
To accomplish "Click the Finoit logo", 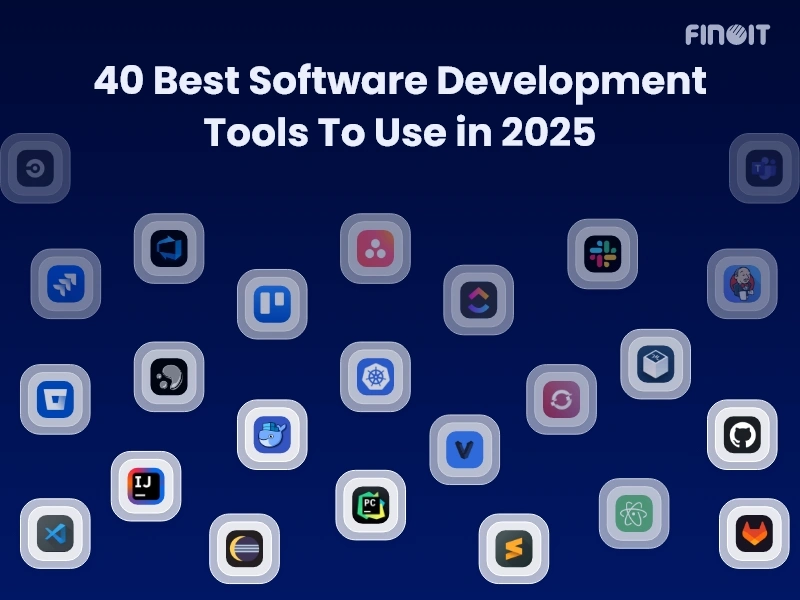I will [727, 35].
